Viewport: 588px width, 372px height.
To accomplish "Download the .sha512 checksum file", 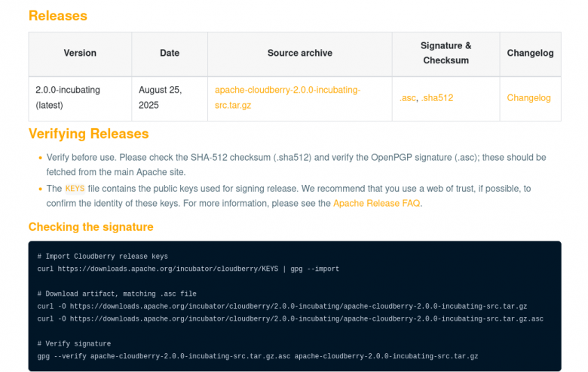I will pos(437,98).
